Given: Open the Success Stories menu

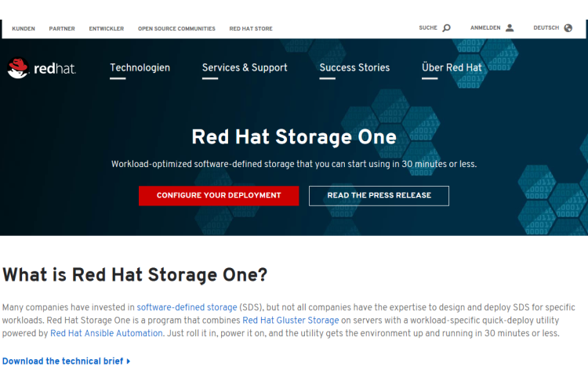Looking at the screenshot, I should point(354,68).
